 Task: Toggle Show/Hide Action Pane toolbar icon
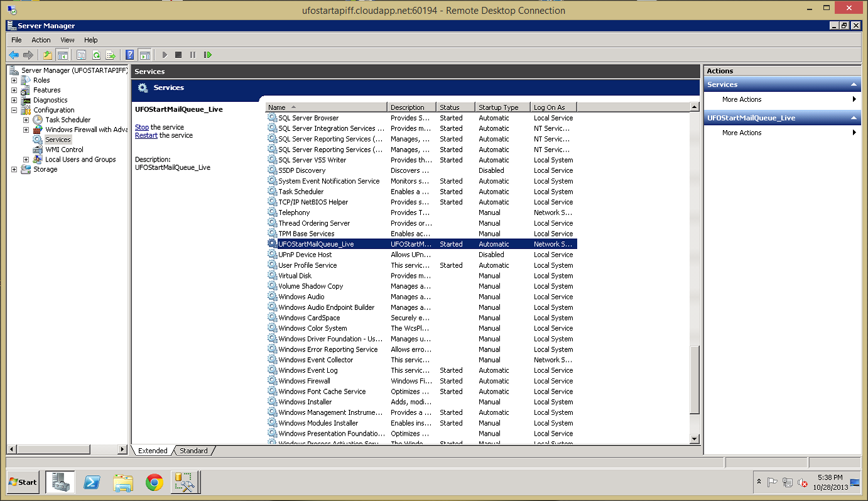[x=144, y=55]
